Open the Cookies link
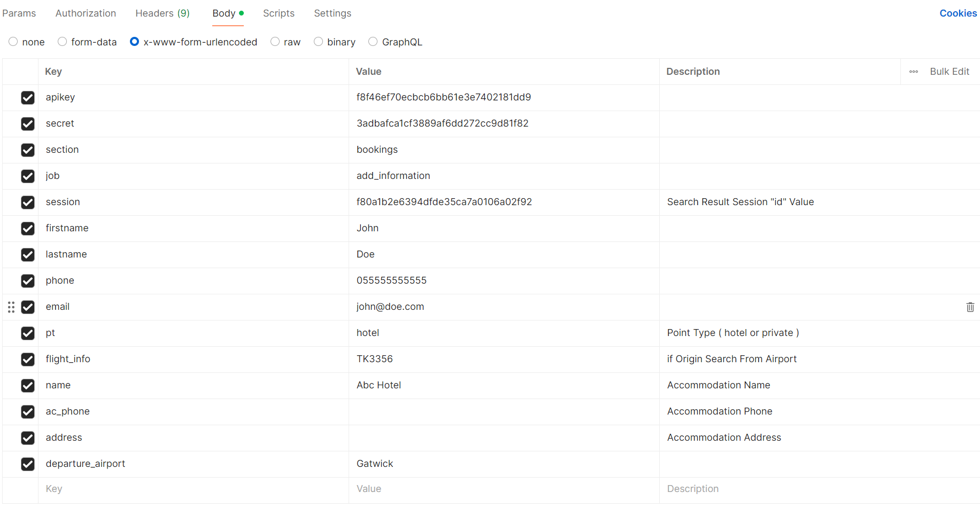 (958, 13)
